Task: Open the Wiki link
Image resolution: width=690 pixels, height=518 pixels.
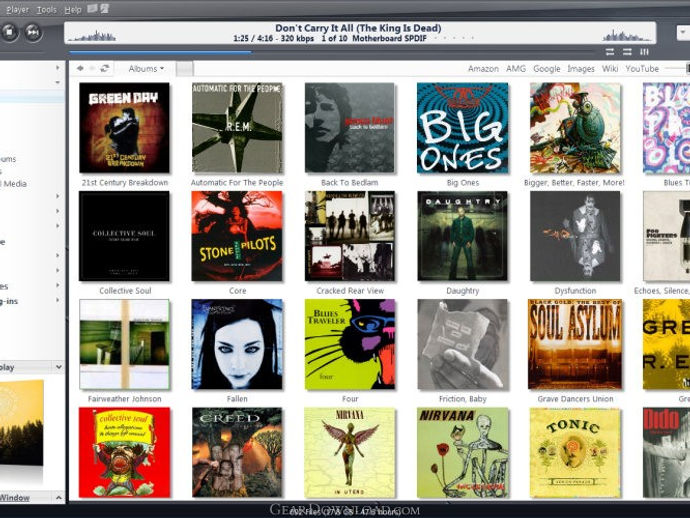Action: [610, 69]
